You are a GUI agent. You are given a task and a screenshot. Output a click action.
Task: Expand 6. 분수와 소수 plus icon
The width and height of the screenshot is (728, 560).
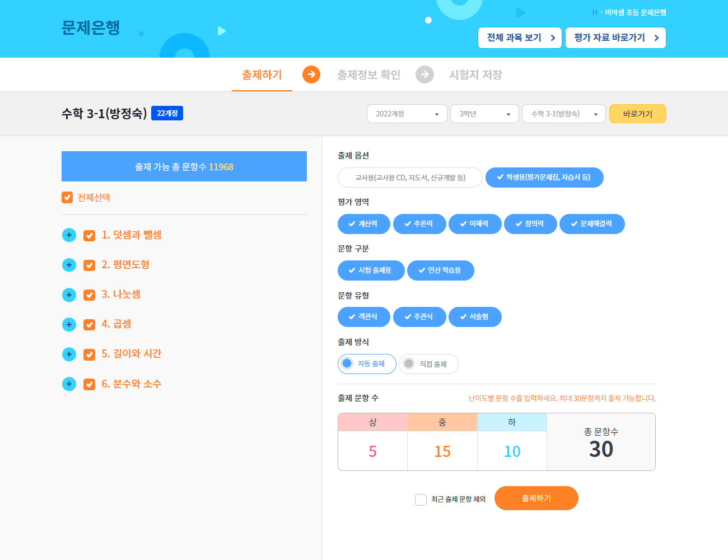69,384
